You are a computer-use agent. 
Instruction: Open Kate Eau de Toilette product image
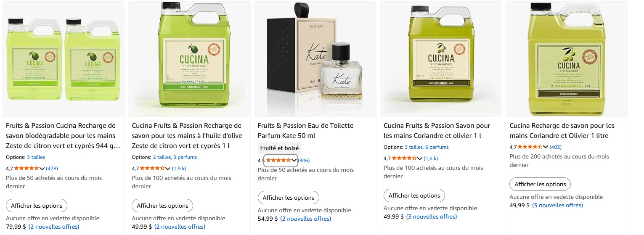click(315, 59)
